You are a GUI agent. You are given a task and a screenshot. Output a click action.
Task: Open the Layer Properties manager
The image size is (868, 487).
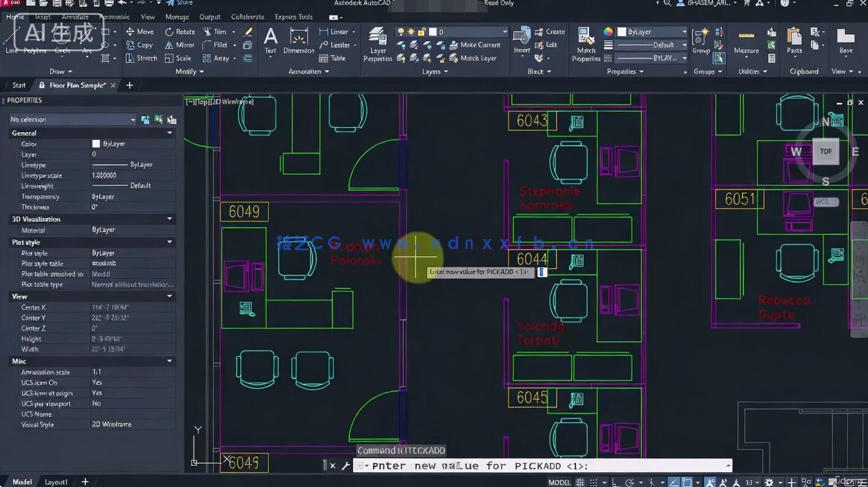point(377,42)
